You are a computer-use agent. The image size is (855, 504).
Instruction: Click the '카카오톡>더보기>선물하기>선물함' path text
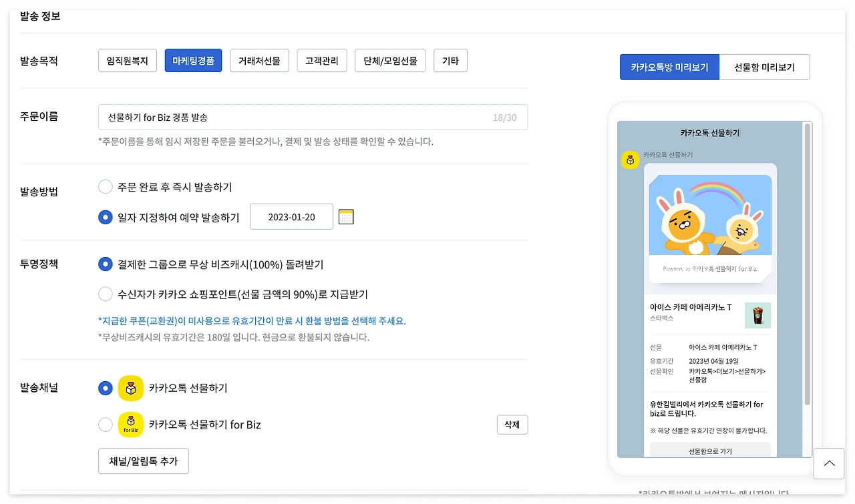727,376
